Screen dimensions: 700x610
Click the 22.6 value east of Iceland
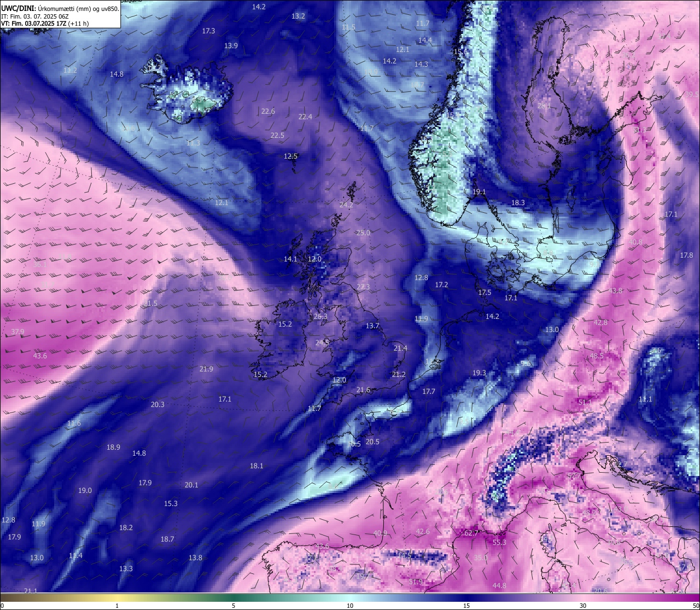click(x=268, y=112)
